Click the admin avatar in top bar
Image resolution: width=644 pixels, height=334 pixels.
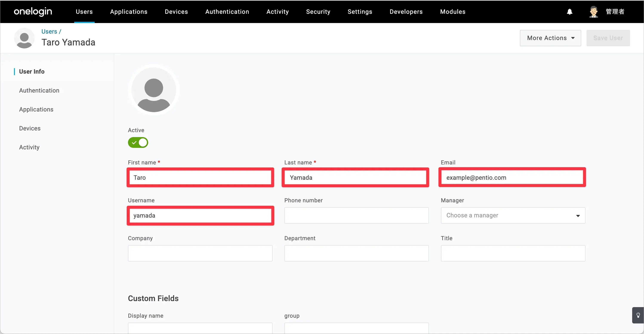(593, 12)
